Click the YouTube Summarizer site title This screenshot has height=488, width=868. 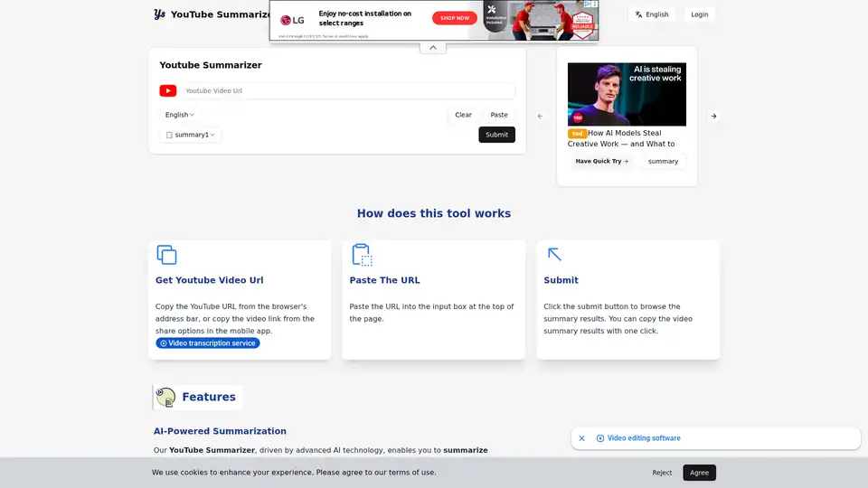[x=221, y=14]
